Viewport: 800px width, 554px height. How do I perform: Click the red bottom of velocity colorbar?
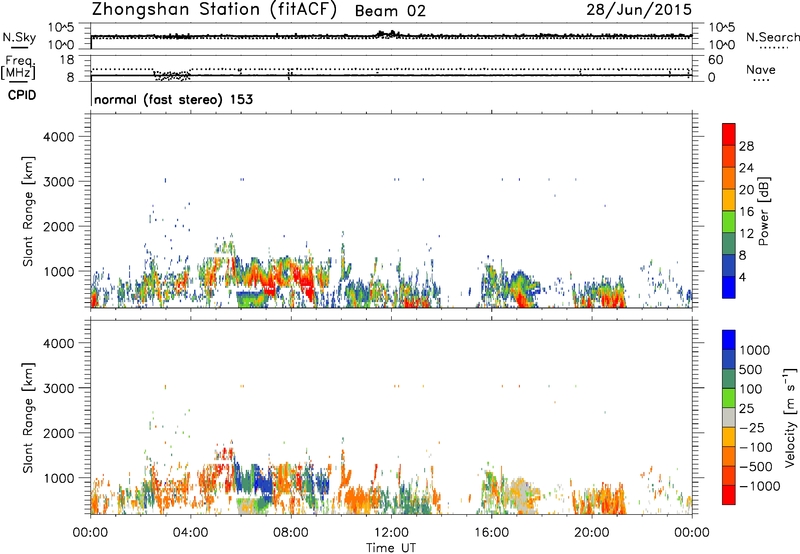point(729,495)
